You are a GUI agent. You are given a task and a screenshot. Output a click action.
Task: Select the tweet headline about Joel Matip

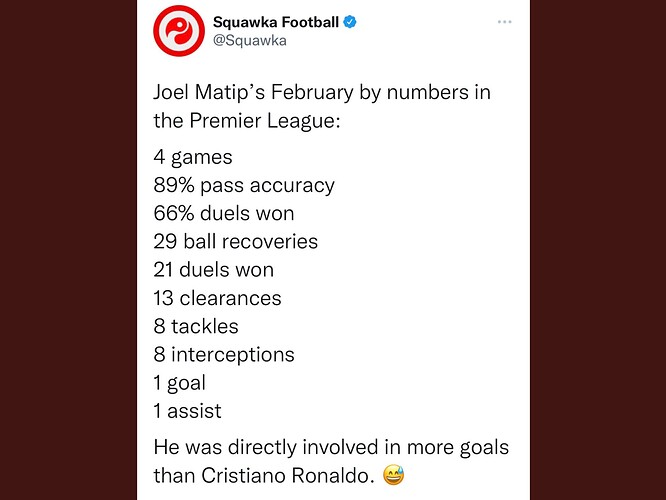(322, 106)
